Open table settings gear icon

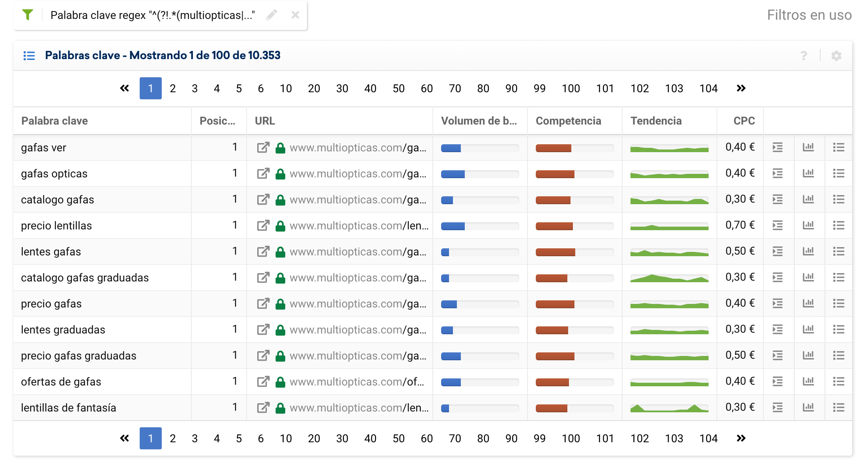tap(836, 56)
